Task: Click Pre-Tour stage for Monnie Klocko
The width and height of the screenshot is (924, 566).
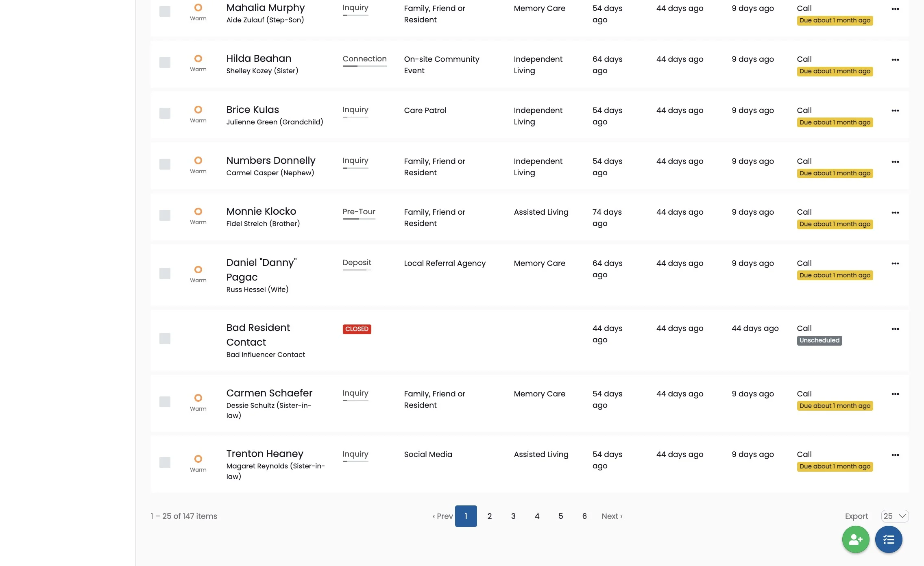Action: pos(359,213)
